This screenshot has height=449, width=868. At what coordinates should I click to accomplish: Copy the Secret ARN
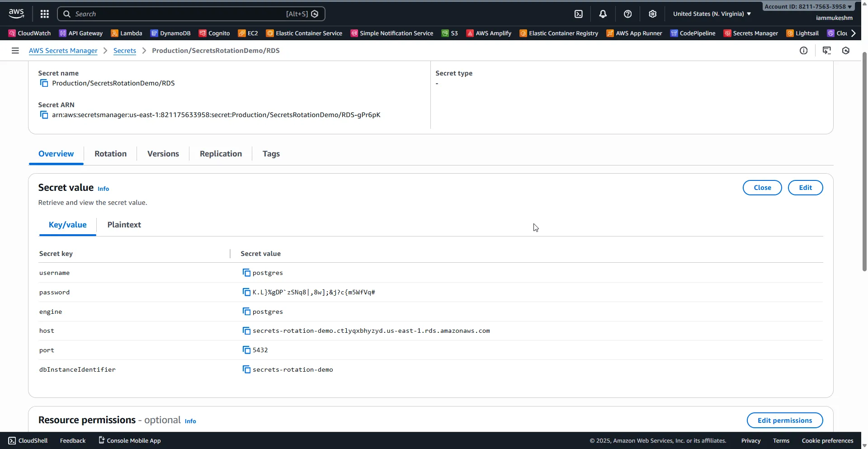[x=44, y=115]
